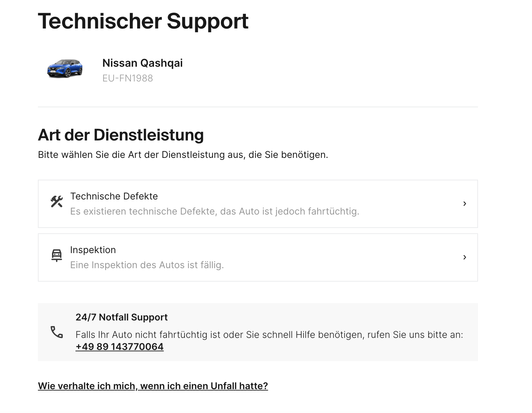Open the accident behavior help link
532x413 pixels.
(153, 386)
